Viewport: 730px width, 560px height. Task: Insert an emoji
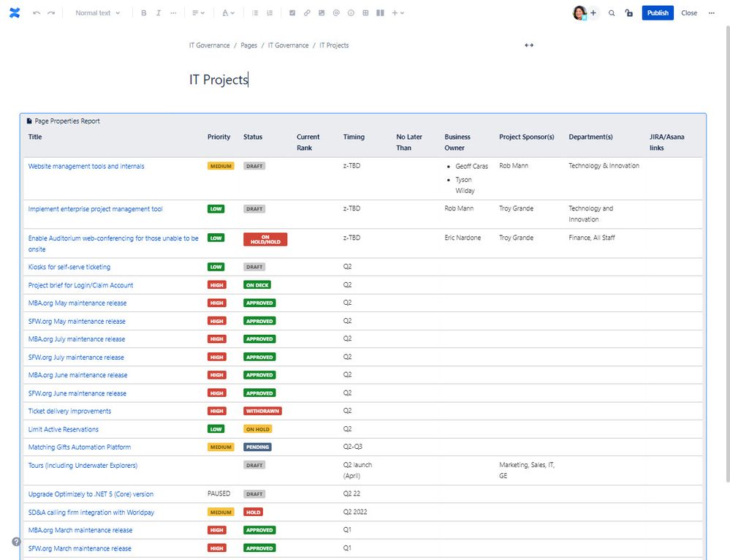pyautogui.click(x=351, y=13)
